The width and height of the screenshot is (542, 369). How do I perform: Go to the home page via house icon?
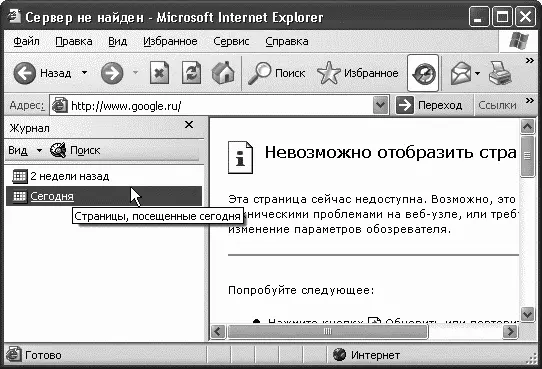[223, 73]
